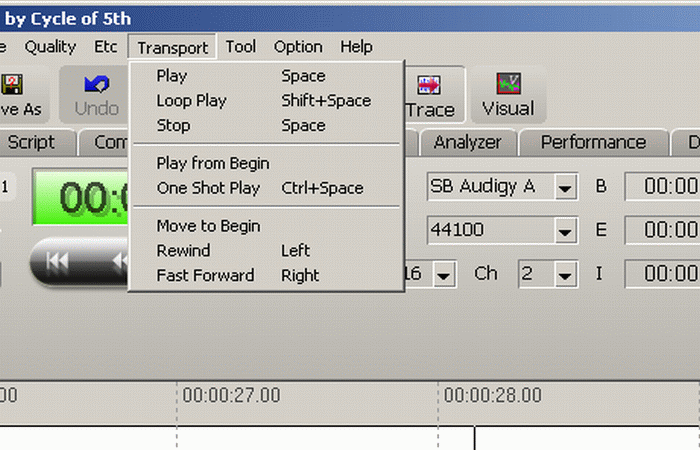Click the Save As toolbar icon
The width and height of the screenshot is (700, 450).
click(x=20, y=94)
